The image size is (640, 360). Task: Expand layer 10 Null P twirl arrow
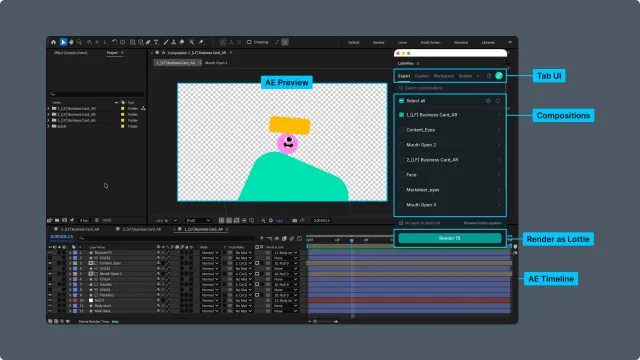click(x=70, y=300)
